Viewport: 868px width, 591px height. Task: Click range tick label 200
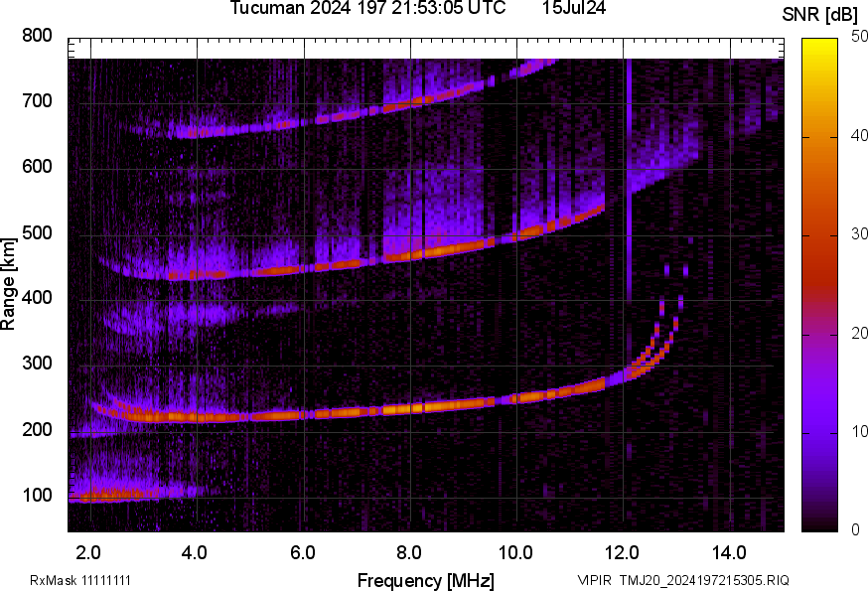click(37, 429)
